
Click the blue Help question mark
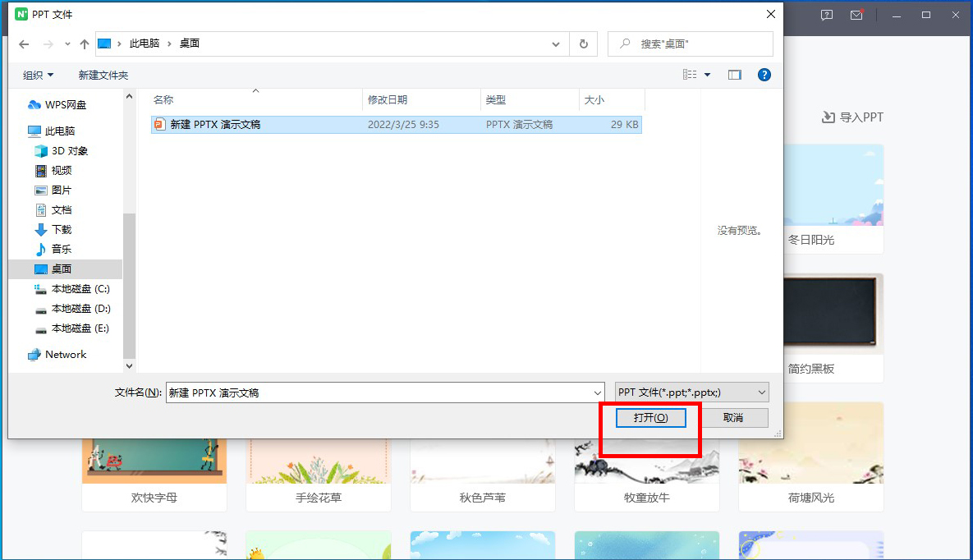pyautogui.click(x=764, y=74)
